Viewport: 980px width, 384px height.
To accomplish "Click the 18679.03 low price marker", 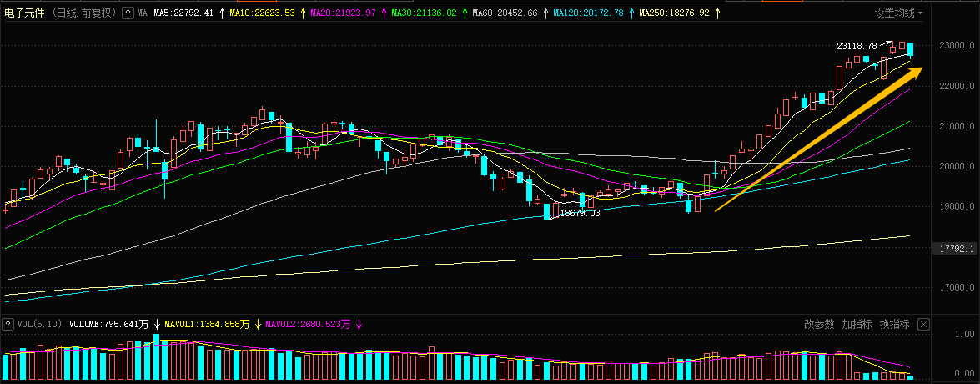I will point(579,214).
